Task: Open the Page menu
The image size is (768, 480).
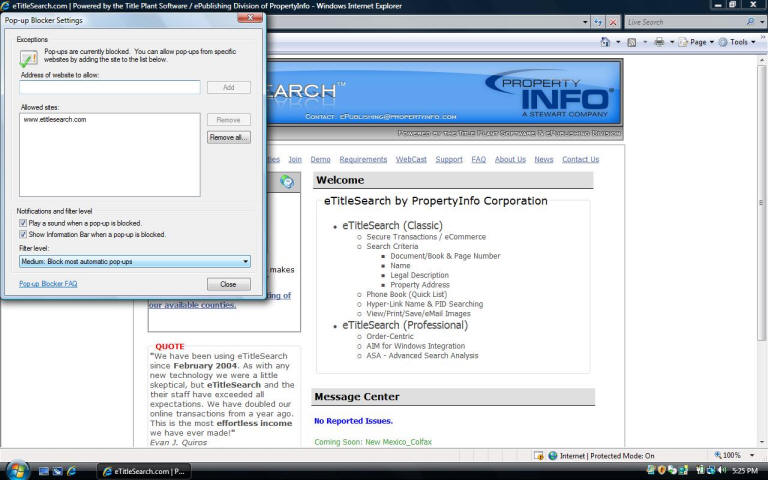Action: tap(697, 42)
